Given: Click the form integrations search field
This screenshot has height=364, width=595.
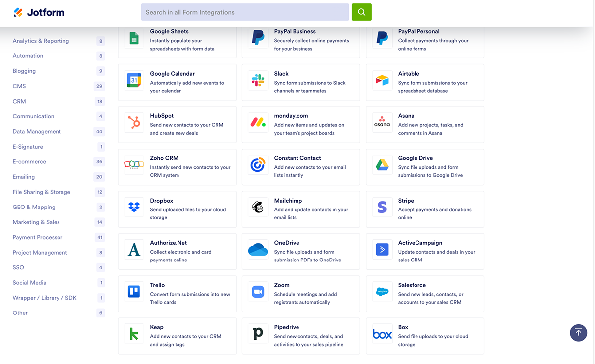Looking at the screenshot, I should pos(244,12).
